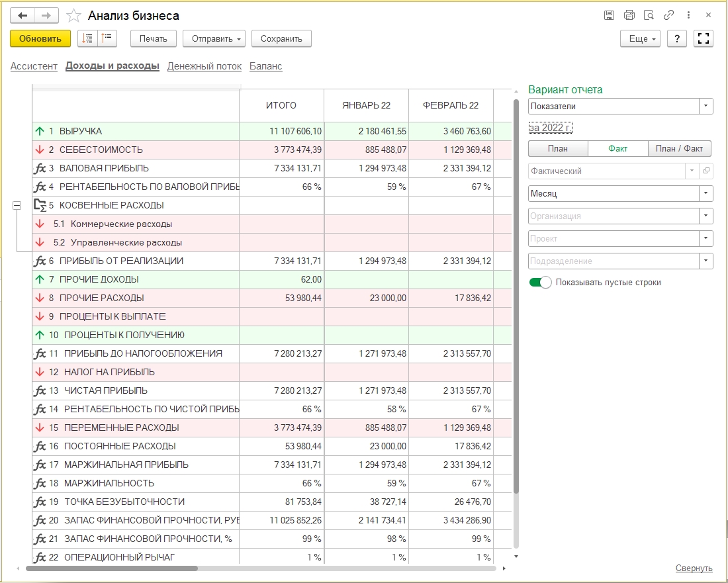Click the Управленческие расходы row label
728x583 pixels.
pos(126,242)
